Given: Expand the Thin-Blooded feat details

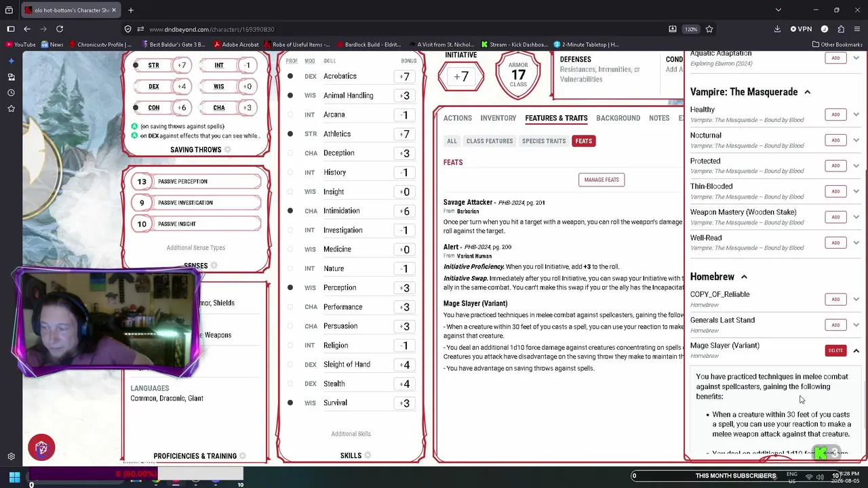Looking at the screenshot, I should pos(856,191).
